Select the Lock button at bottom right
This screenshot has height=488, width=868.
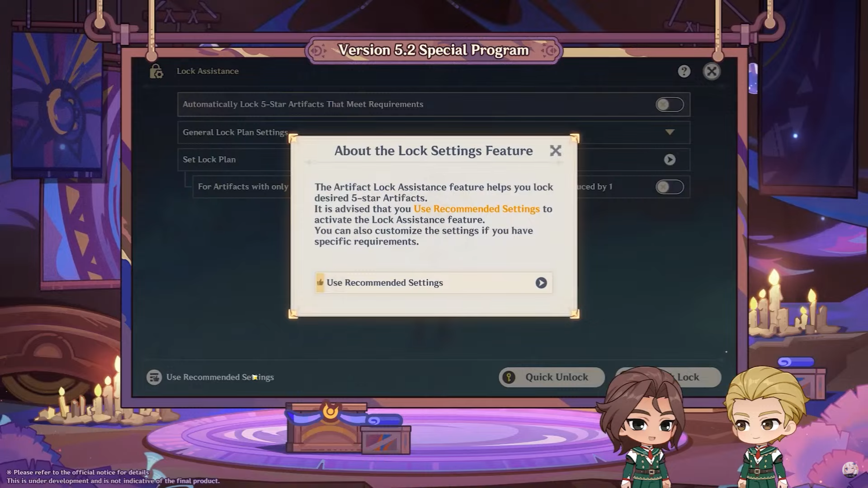click(x=689, y=376)
